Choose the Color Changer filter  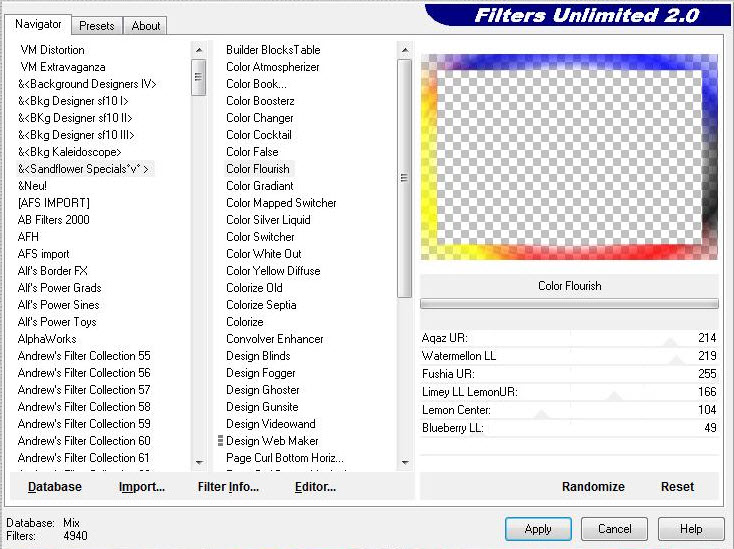point(260,118)
